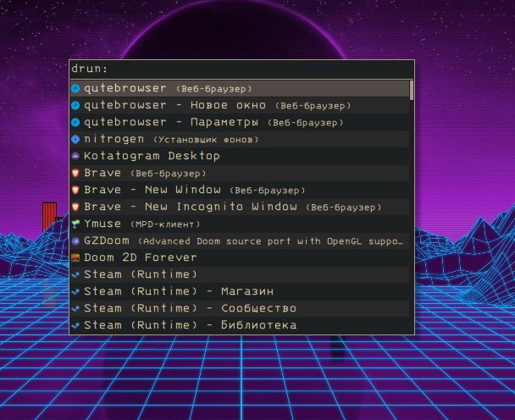Viewport: 515px width, 420px height.
Task: Click the nitrogen app icon
Action: [x=75, y=139]
